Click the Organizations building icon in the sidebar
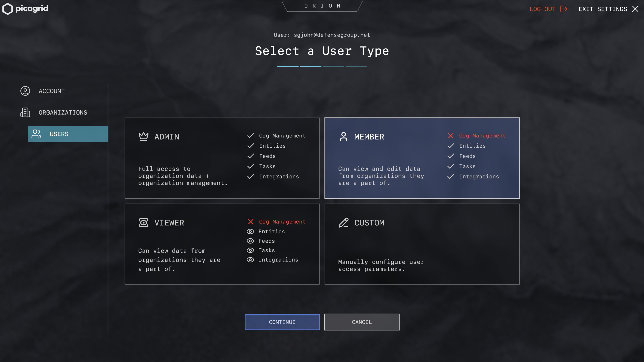 25,113
